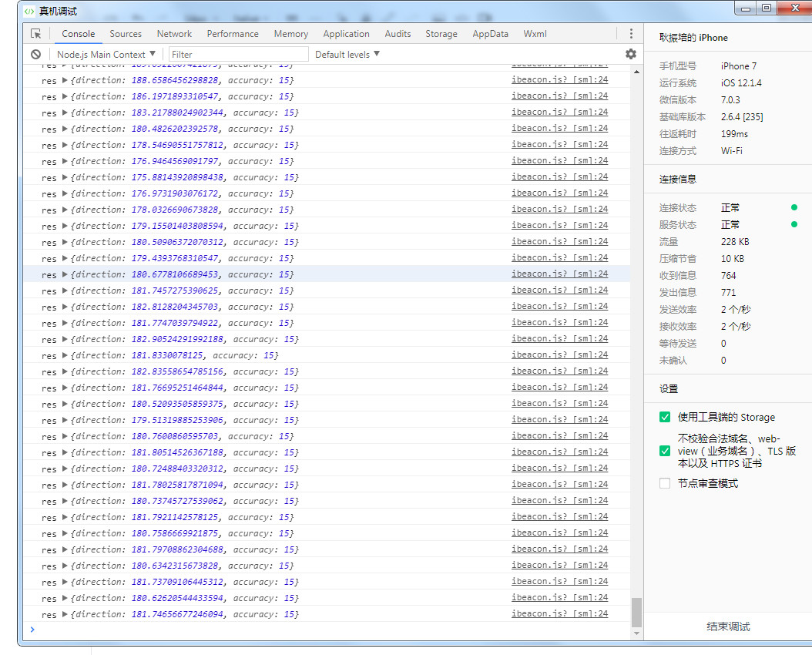Click the window title bar app icon
This screenshot has height=655, width=812.
29,12
